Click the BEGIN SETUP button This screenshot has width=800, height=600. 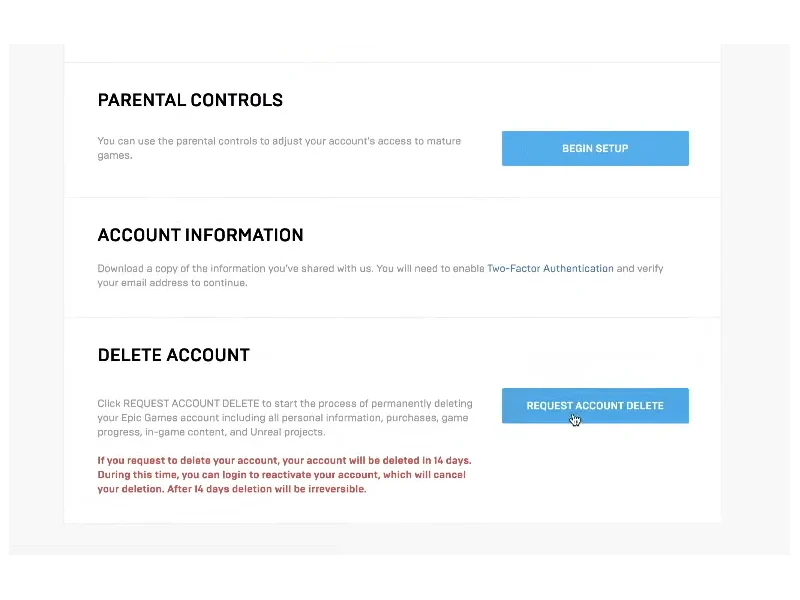point(595,148)
